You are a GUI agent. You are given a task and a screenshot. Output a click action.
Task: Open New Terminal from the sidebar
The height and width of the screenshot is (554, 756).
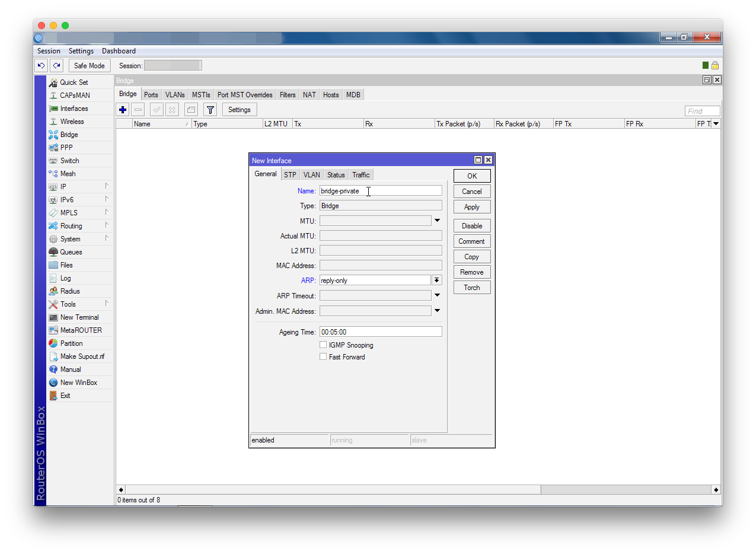79,317
